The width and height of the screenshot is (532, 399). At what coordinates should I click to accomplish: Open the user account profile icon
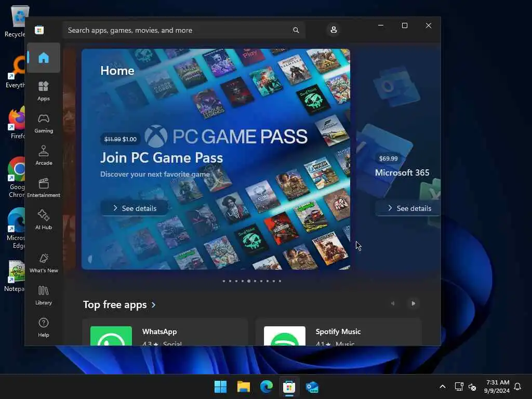[334, 30]
